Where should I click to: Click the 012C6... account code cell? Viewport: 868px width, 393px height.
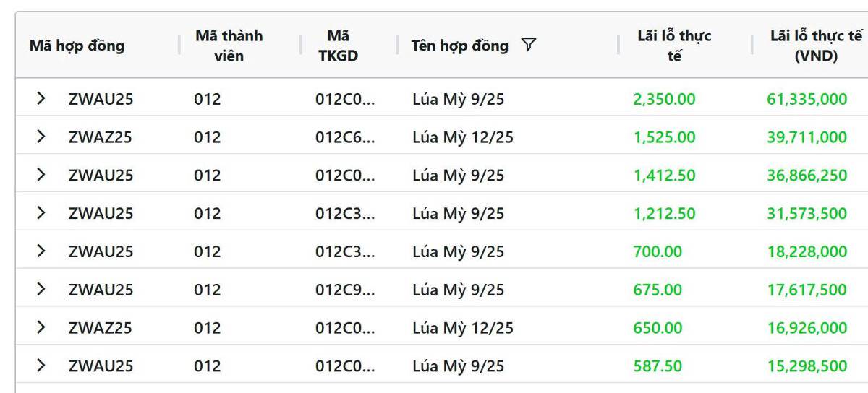[345, 137]
